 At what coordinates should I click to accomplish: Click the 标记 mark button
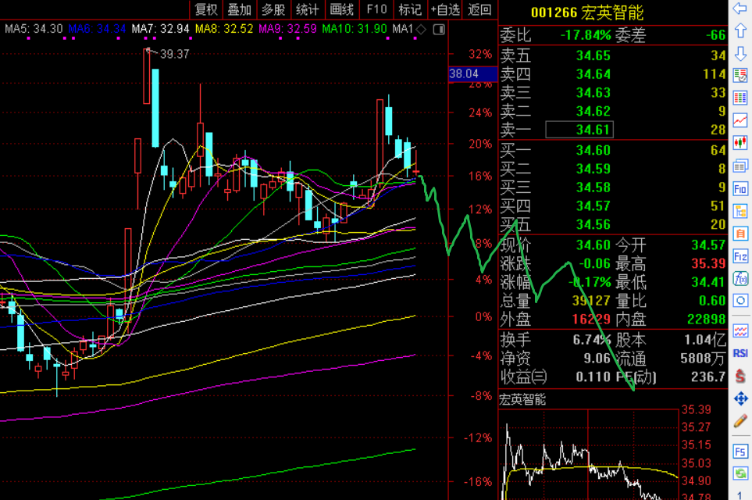coord(410,9)
